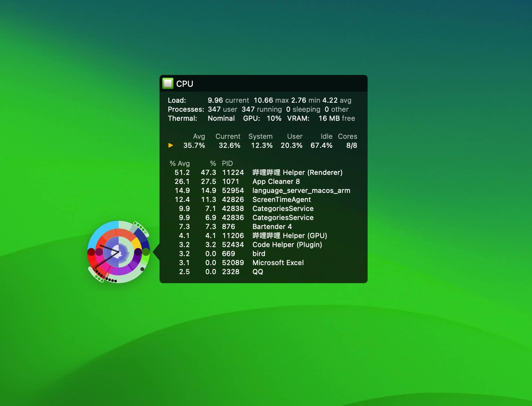Screen dimensions: 532x406
Task: Click the GPU 10% value
Action: tap(274, 118)
